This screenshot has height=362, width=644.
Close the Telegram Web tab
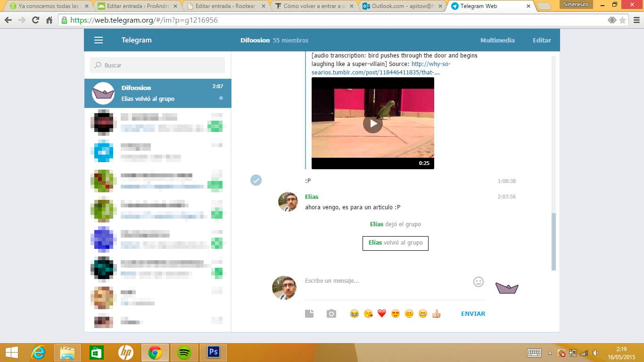[x=528, y=7]
